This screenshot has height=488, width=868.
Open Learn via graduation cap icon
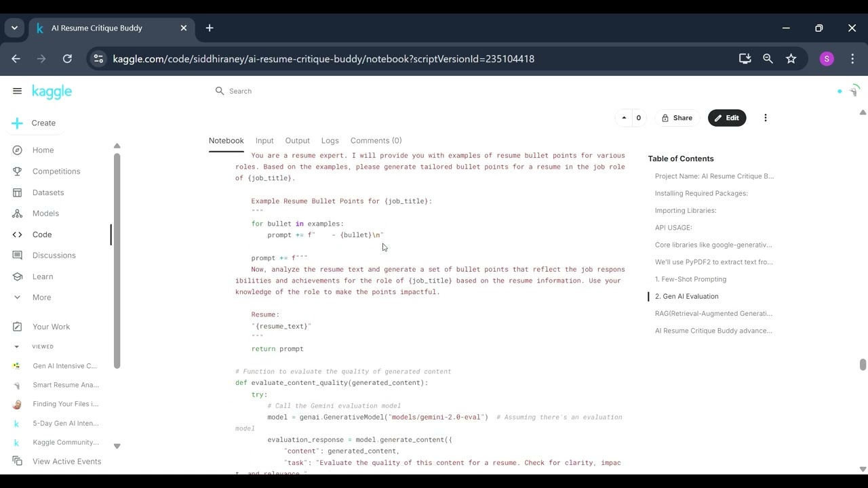coord(18,277)
